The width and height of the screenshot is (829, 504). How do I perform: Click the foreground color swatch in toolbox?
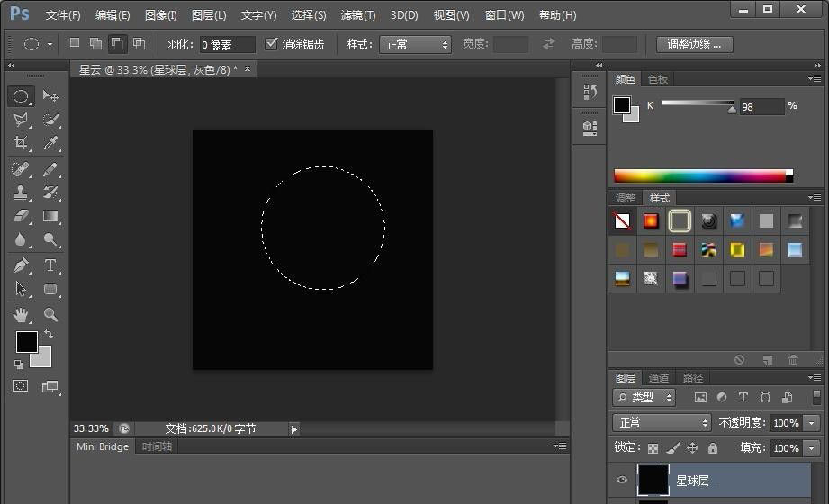click(25, 340)
